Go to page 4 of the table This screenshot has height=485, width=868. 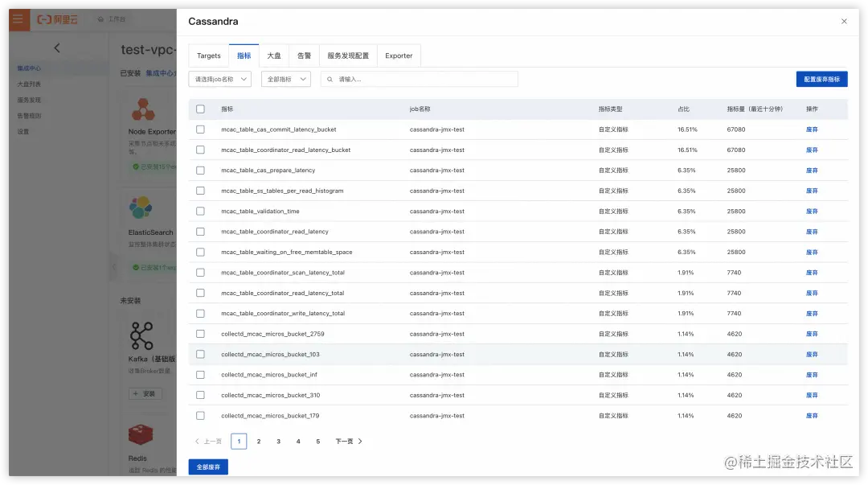click(x=298, y=442)
